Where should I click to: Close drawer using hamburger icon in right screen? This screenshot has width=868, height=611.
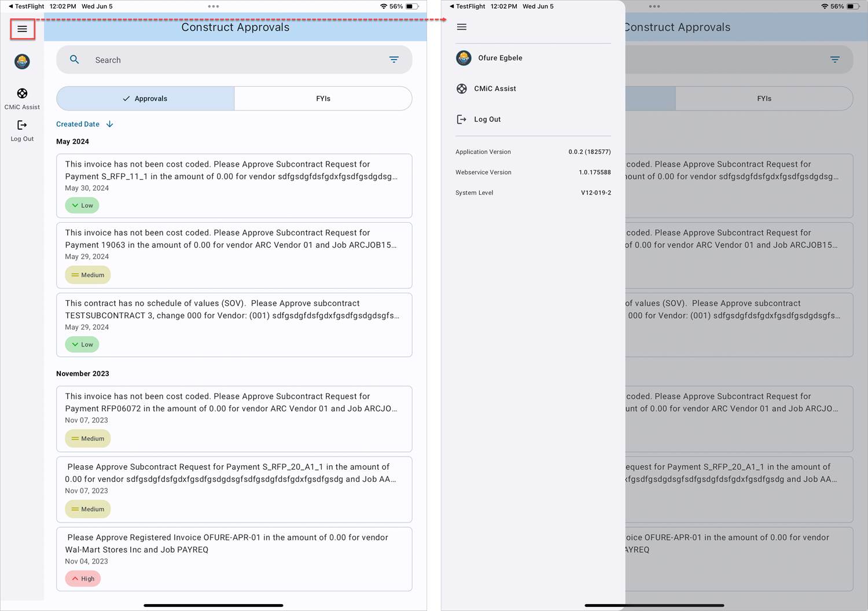462,27
